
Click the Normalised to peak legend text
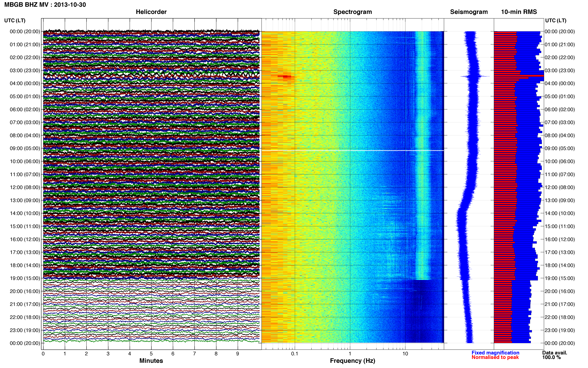click(x=495, y=357)
